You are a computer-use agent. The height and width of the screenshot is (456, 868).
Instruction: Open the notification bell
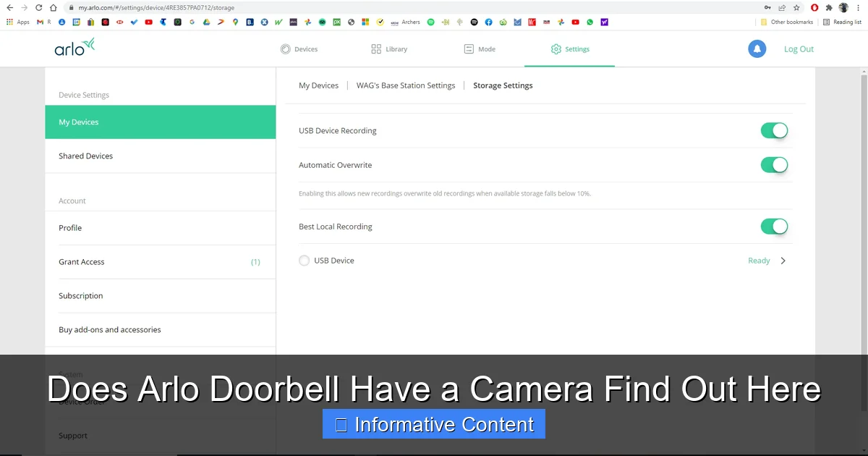point(757,48)
